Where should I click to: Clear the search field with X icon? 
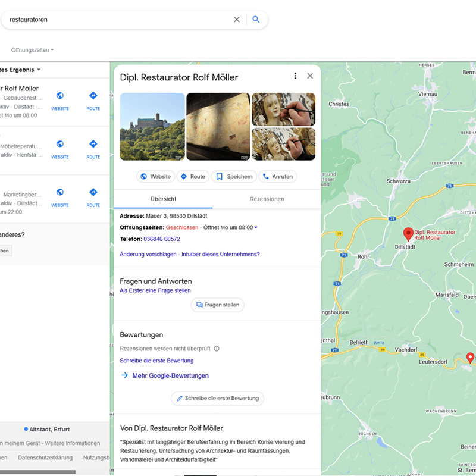tap(237, 20)
